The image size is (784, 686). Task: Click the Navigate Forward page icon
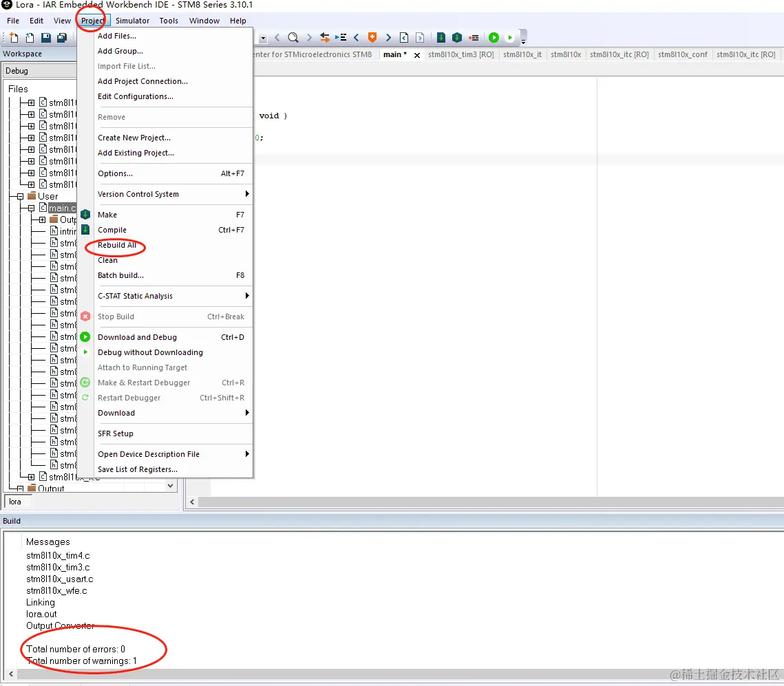tap(420, 37)
